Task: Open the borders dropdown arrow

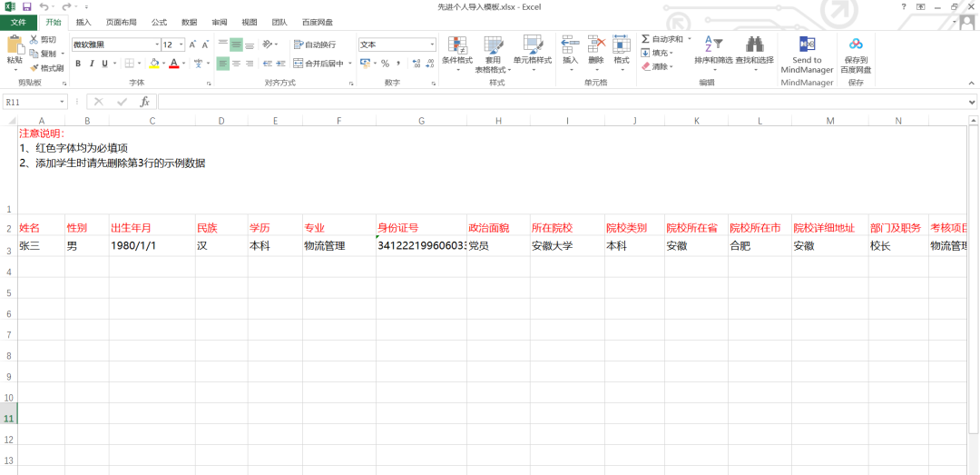Action: (140, 64)
